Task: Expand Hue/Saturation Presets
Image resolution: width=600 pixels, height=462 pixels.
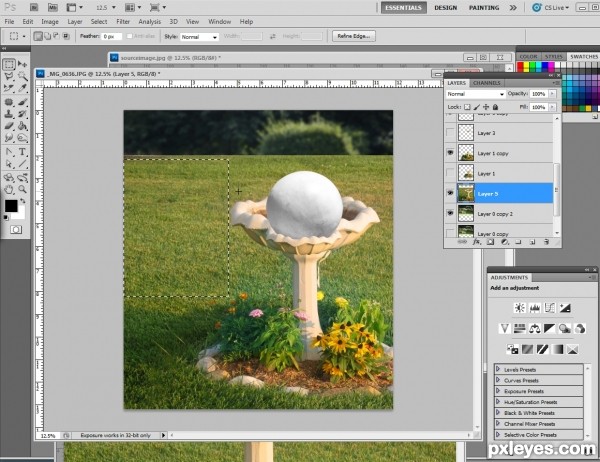Action: (498, 402)
